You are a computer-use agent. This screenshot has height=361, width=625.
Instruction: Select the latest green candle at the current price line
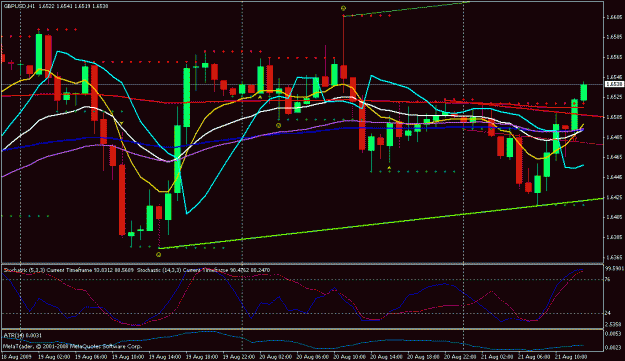584,92
